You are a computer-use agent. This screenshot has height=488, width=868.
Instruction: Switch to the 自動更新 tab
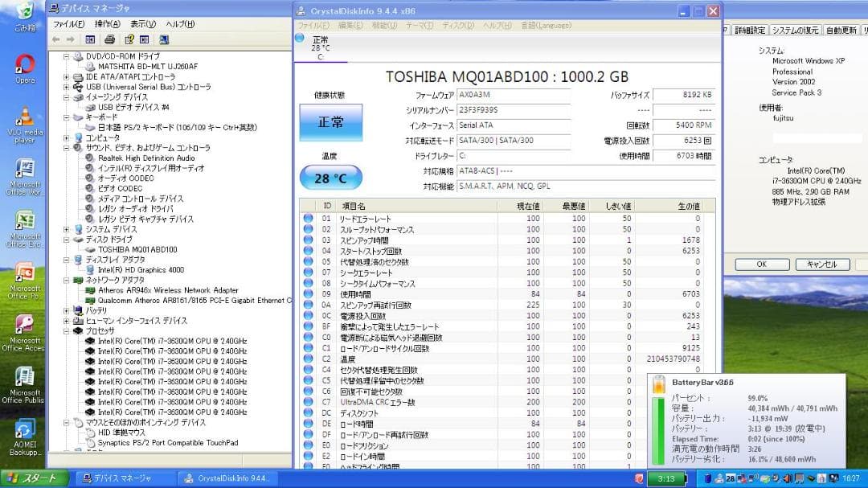pyautogui.click(x=841, y=31)
